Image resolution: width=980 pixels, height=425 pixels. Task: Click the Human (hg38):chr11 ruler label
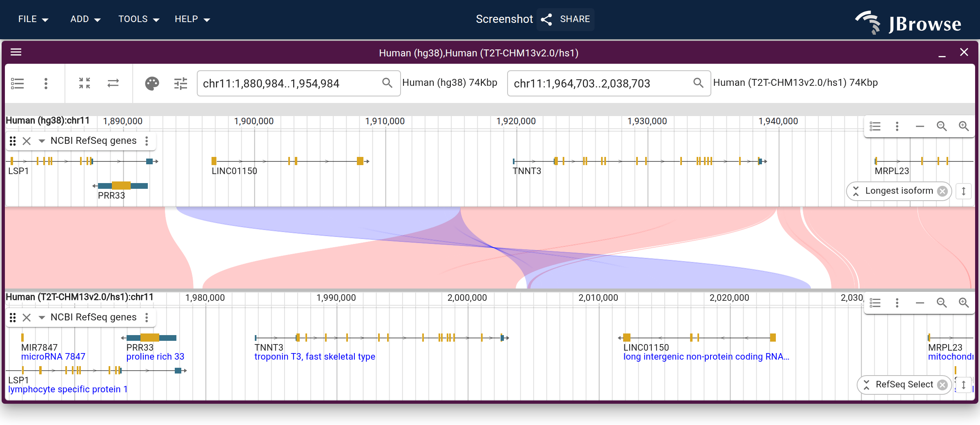click(x=47, y=121)
